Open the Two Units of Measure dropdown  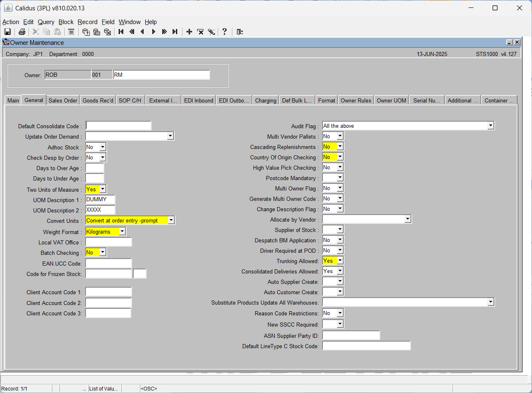point(102,189)
